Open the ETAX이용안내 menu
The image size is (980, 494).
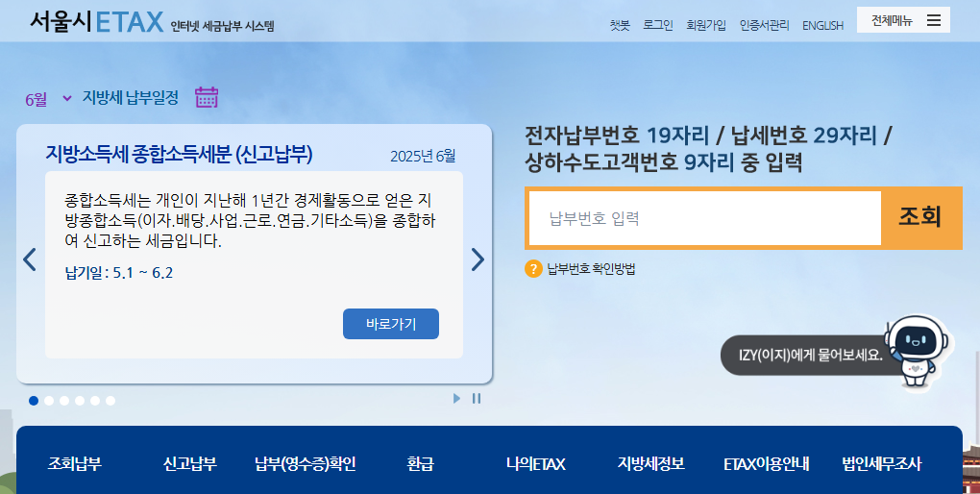(767, 464)
